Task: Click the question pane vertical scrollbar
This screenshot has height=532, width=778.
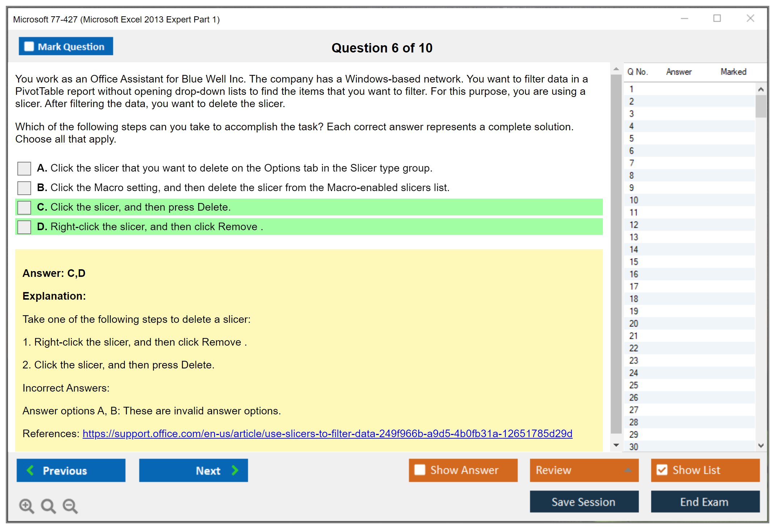Action: tap(616, 253)
